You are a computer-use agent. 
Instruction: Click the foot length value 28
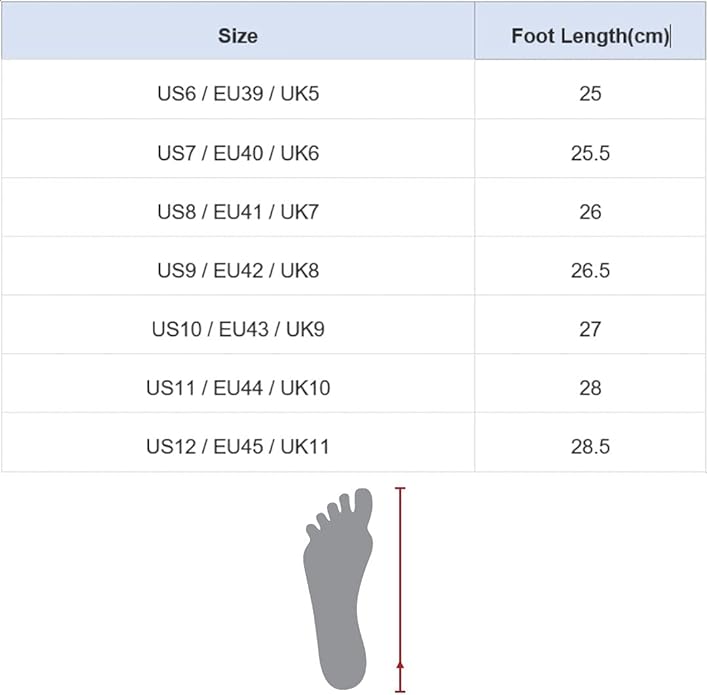coord(590,387)
